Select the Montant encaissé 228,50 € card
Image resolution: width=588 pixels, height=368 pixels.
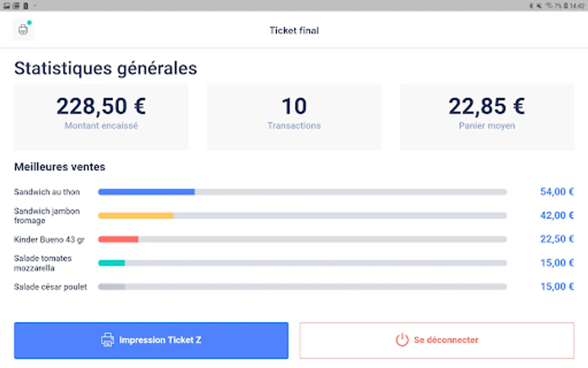point(101,117)
